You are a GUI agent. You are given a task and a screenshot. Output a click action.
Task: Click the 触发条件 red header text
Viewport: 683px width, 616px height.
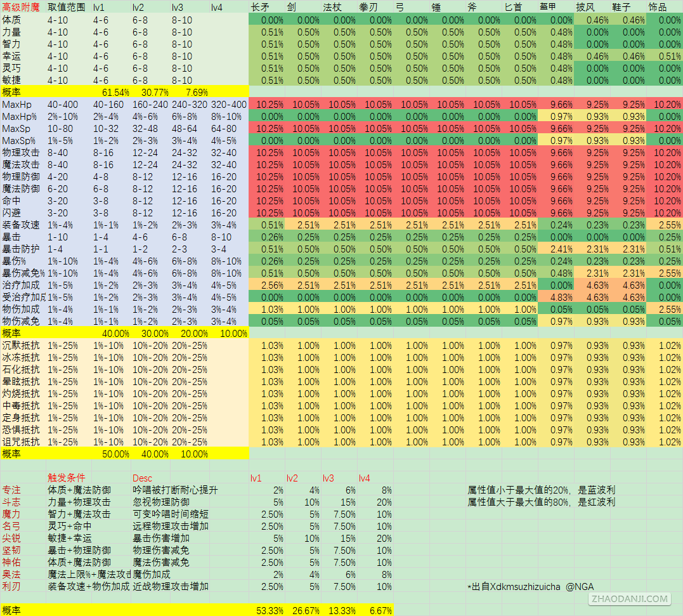[x=67, y=478]
